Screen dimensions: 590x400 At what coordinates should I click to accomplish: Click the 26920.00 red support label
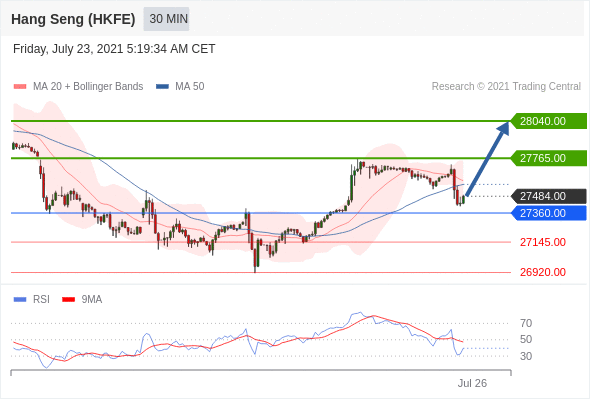coord(543,272)
